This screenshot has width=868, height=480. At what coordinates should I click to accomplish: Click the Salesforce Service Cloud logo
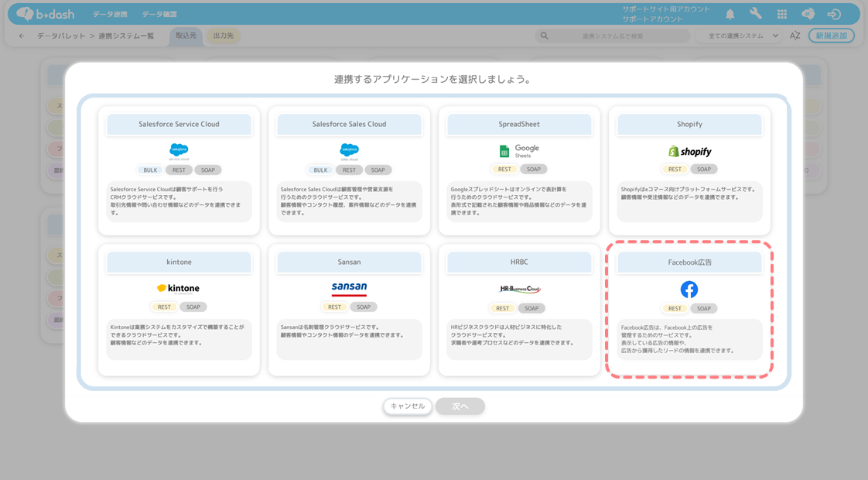point(179,151)
